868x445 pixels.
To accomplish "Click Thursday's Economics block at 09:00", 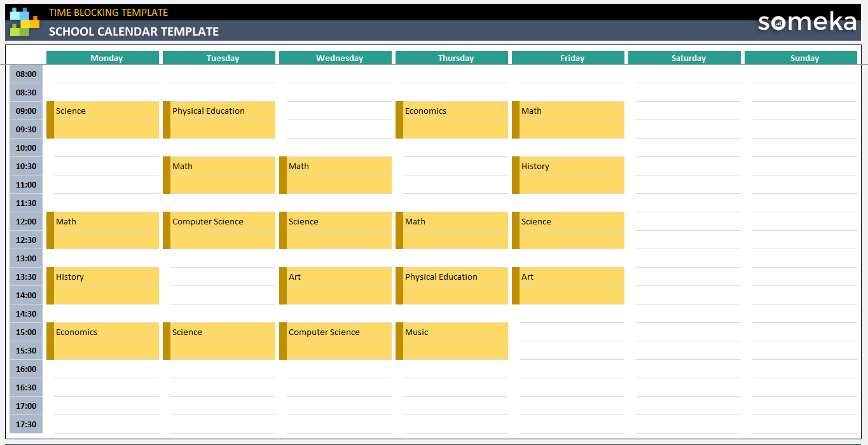I will click(451, 120).
